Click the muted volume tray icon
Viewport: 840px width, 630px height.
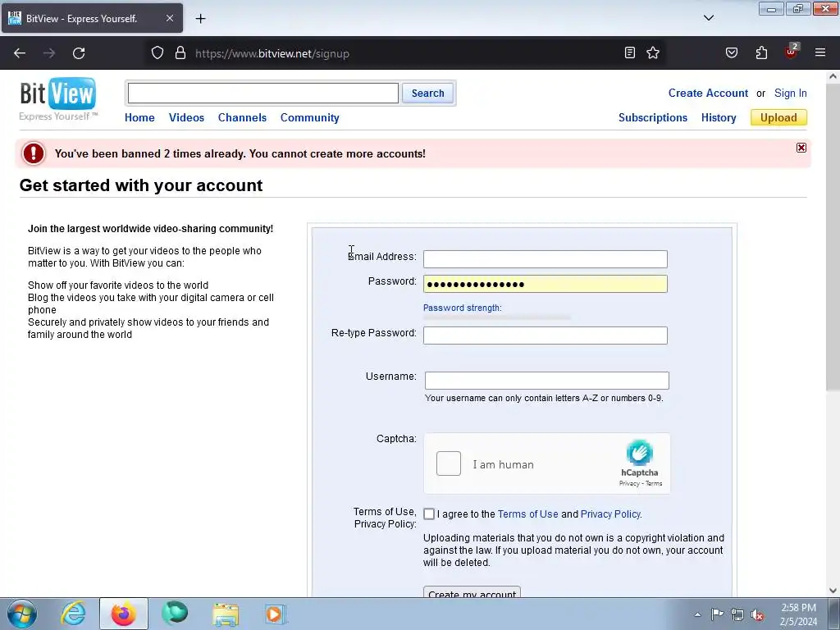[x=757, y=614]
